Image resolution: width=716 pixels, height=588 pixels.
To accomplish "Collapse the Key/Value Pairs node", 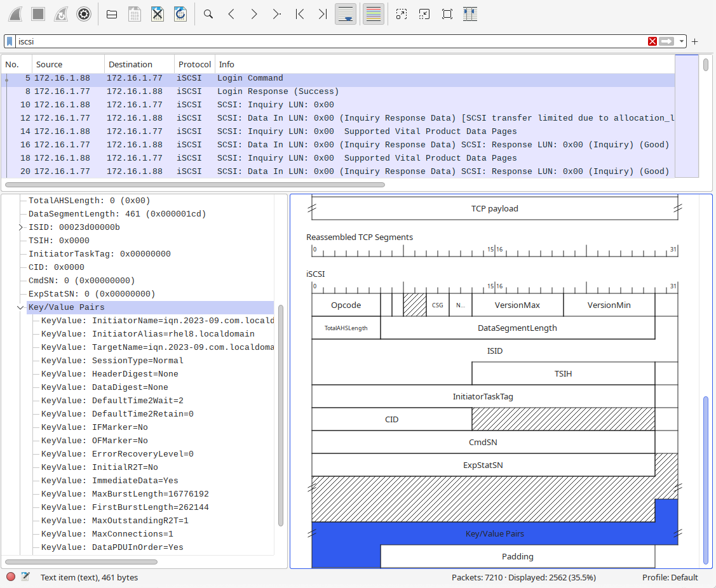I will click(x=20, y=307).
